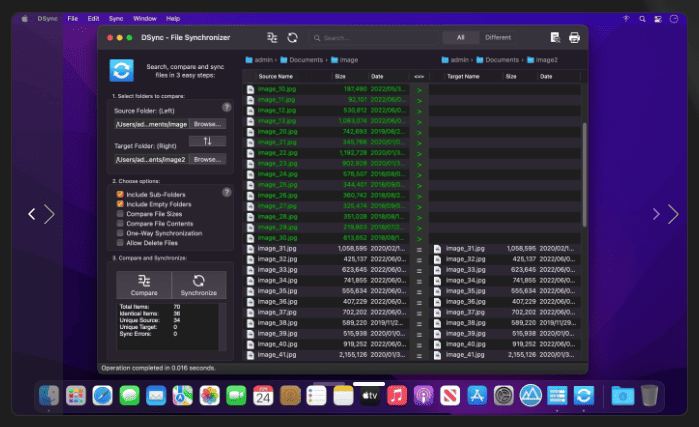Click the synchronize arrows icon in the title toolbar
699x427 pixels.
click(292, 38)
